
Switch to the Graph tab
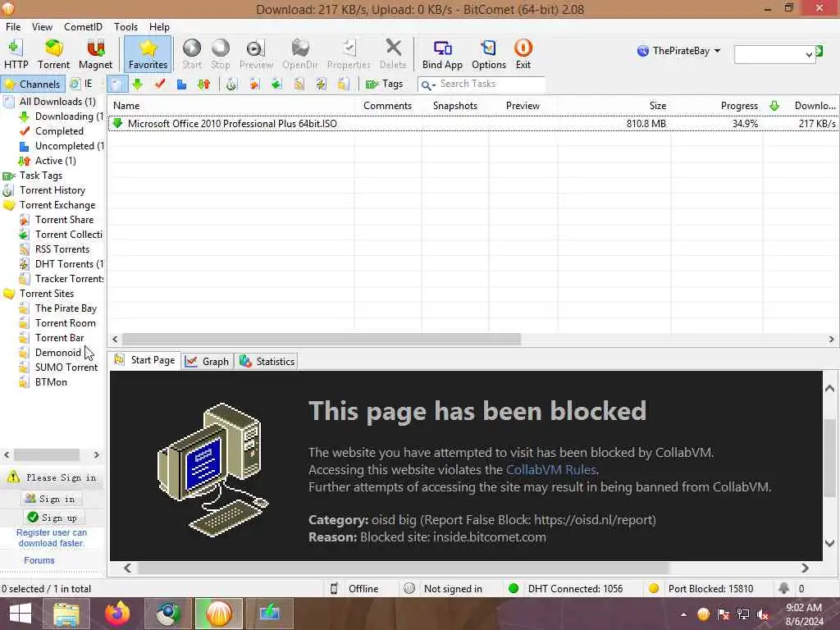208,362
